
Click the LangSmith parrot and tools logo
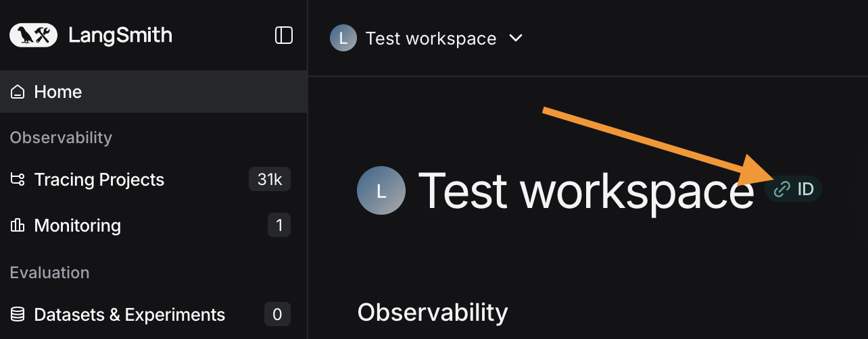[x=34, y=35]
